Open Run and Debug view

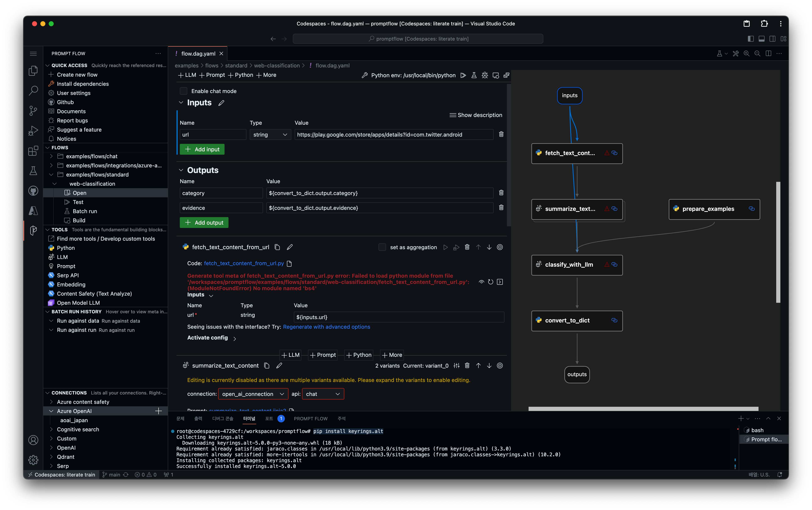(33, 131)
